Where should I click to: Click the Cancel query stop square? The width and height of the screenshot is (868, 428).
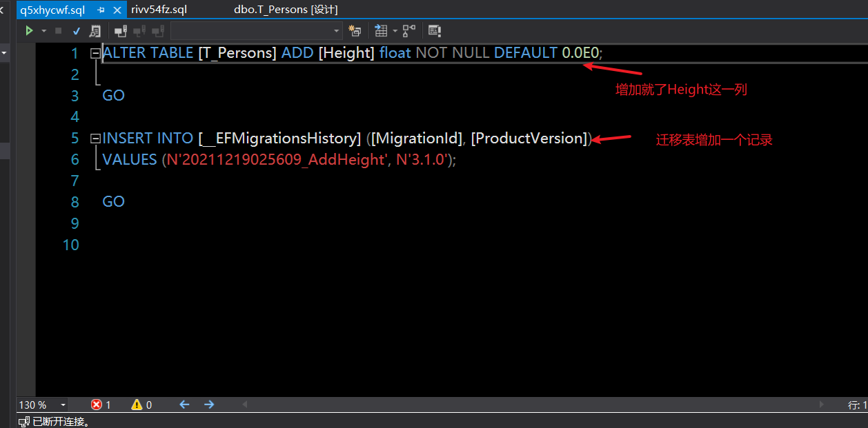[x=59, y=31]
